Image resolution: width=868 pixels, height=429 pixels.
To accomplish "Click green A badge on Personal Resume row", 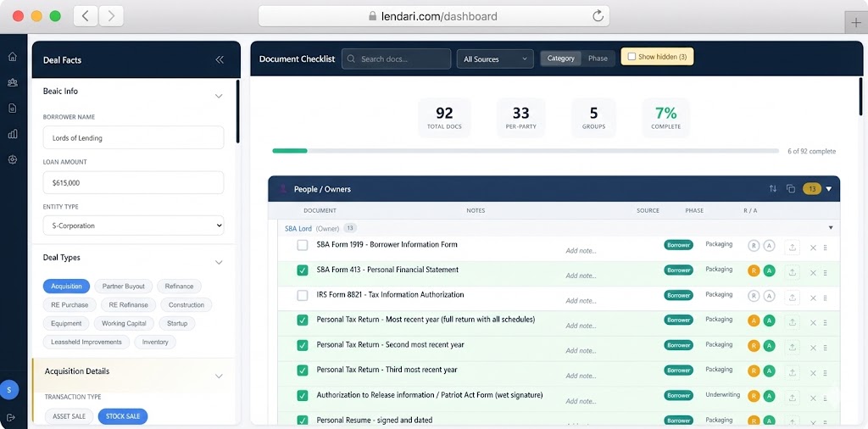I will 769,421.
